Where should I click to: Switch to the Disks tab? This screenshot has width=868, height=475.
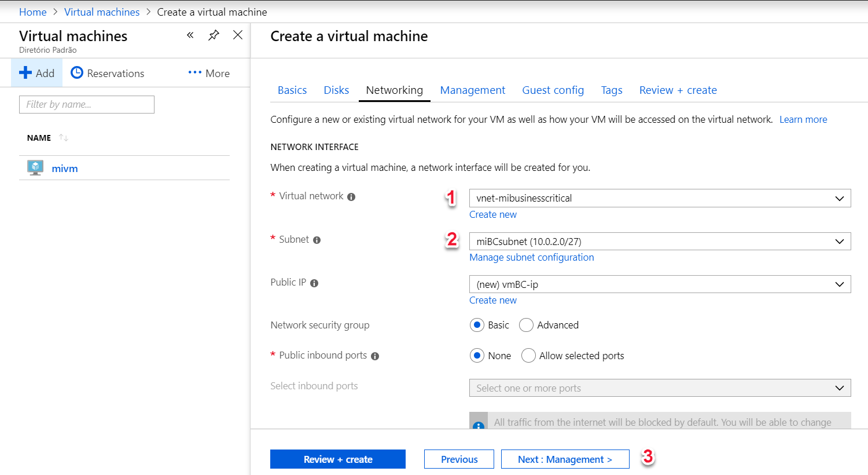click(336, 90)
